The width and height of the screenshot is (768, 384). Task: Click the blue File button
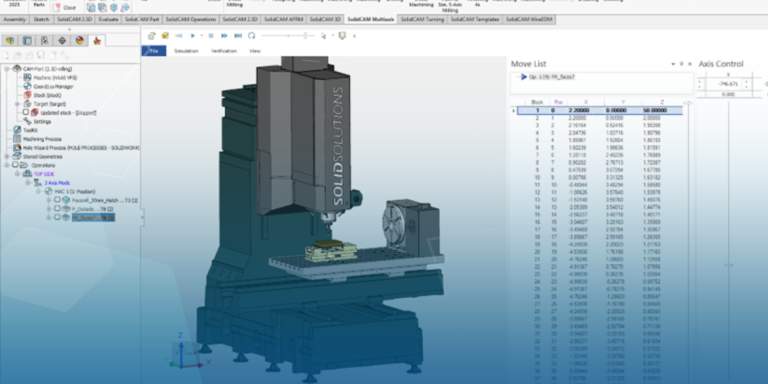point(154,51)
